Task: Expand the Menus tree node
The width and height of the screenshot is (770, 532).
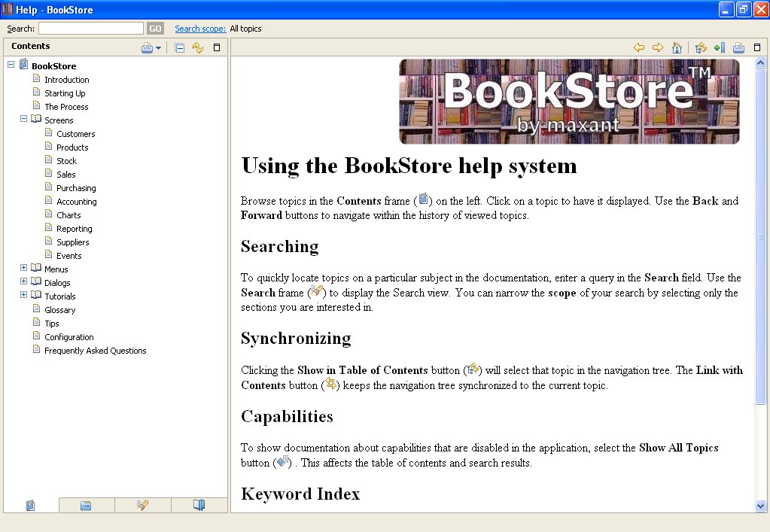Action: pos(23,267)
